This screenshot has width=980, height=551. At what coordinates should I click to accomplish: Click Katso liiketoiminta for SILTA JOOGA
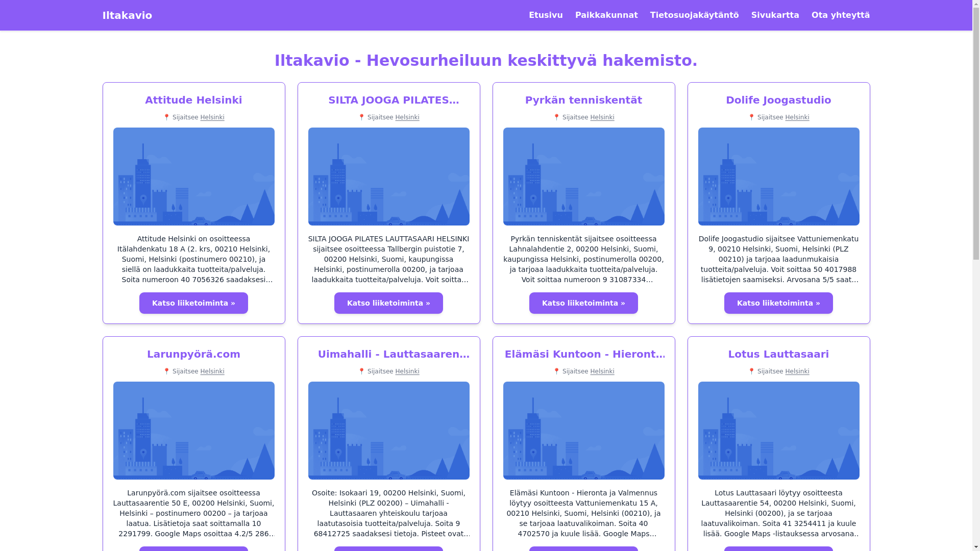click(388, 303)
